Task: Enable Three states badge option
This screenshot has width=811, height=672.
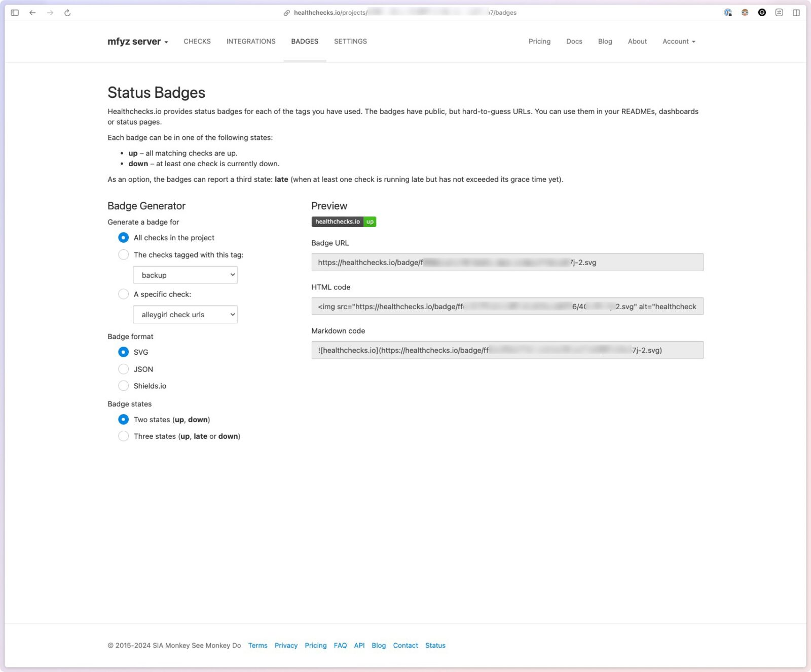Action: pos(123,436)
